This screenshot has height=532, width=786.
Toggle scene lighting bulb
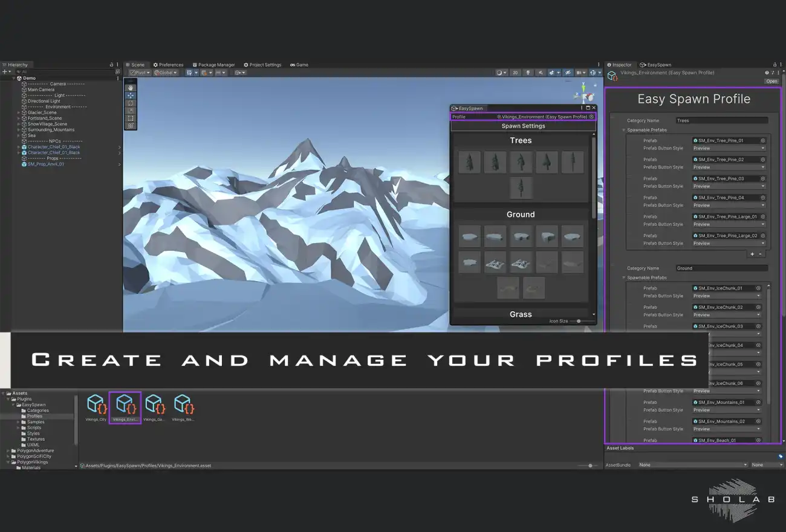coord(528,73)
